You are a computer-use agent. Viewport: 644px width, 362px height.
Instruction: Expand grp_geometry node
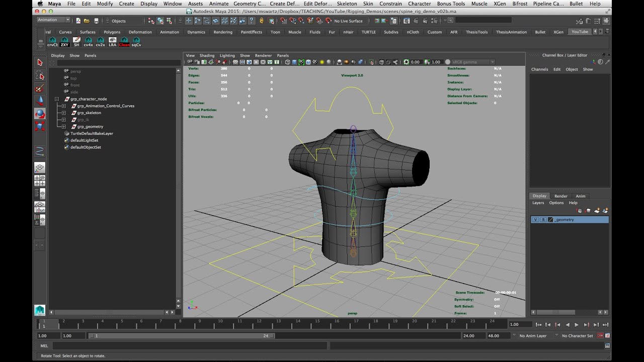[64, 127]
